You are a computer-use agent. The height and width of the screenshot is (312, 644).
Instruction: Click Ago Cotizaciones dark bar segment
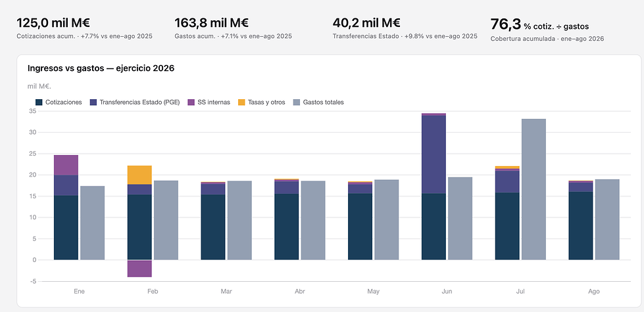(x=581, y=226)
